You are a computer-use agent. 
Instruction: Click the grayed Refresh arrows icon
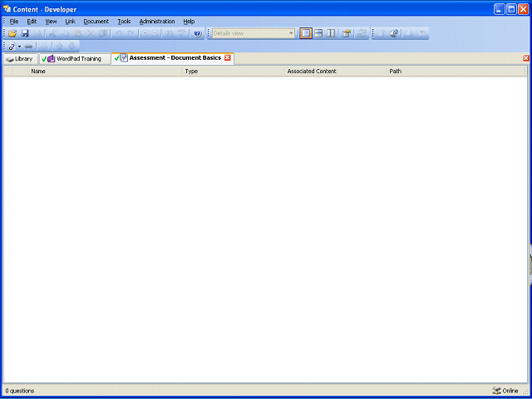(x=362, y=33)
